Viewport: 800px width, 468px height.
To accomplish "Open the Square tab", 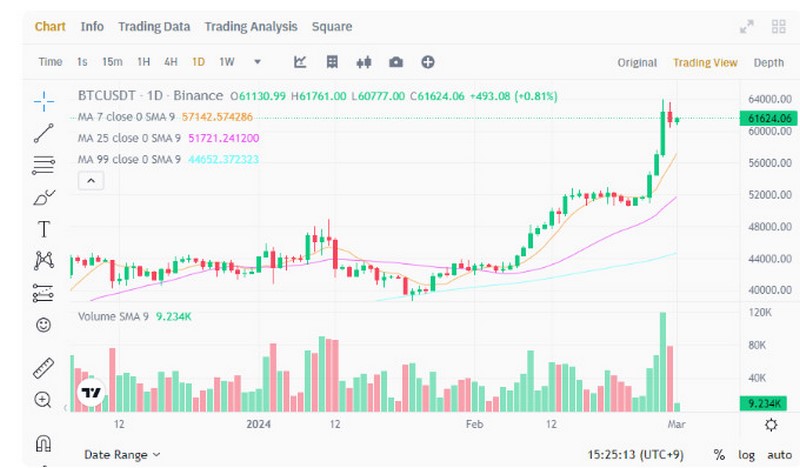I will pos(332,27).
